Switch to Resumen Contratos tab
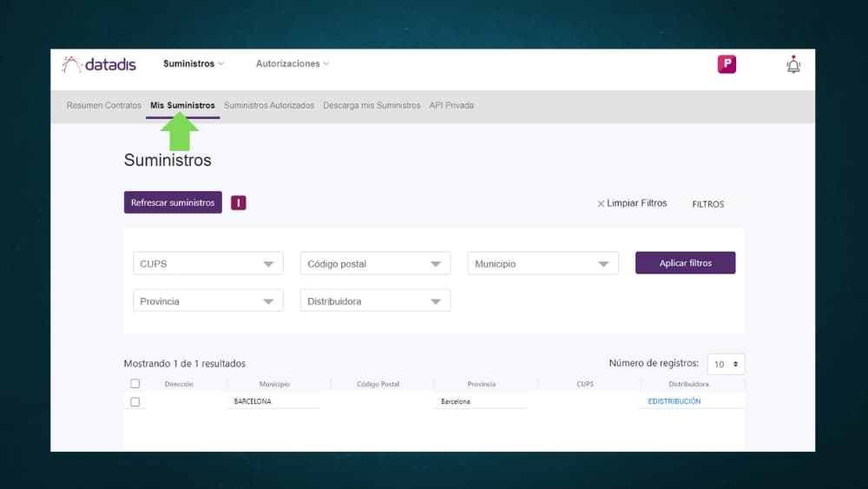 point(103,106)
